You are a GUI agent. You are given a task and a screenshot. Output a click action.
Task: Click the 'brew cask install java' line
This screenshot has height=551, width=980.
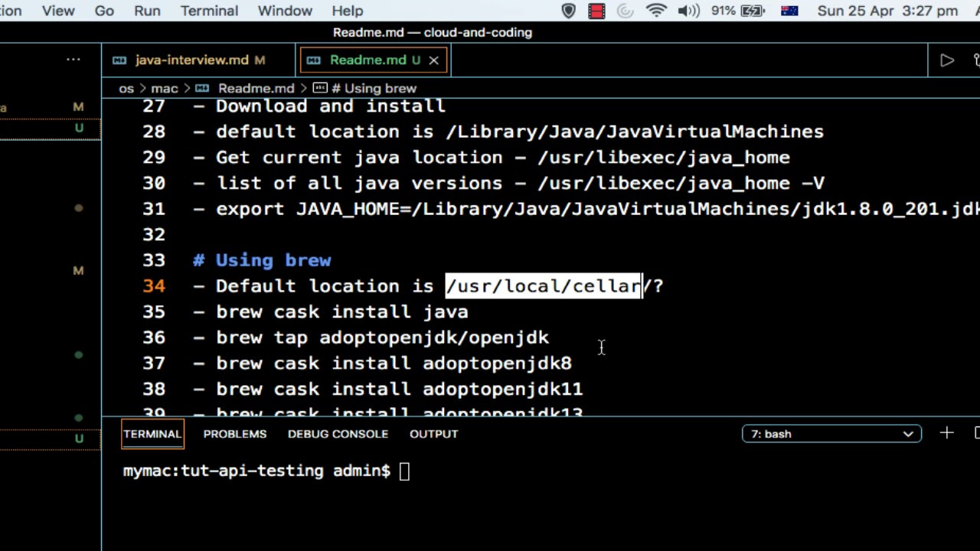click(x=331, y=312)
